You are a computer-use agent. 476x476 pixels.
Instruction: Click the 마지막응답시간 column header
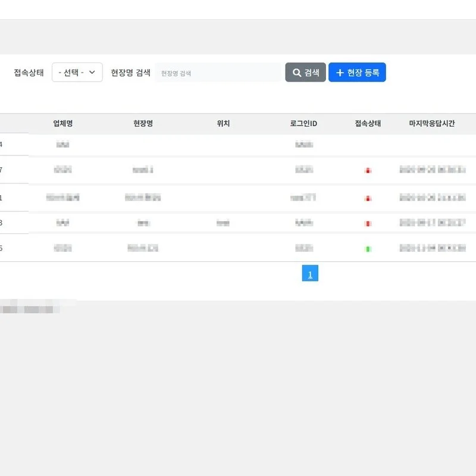pyautogui.click(x=432, y=123)
